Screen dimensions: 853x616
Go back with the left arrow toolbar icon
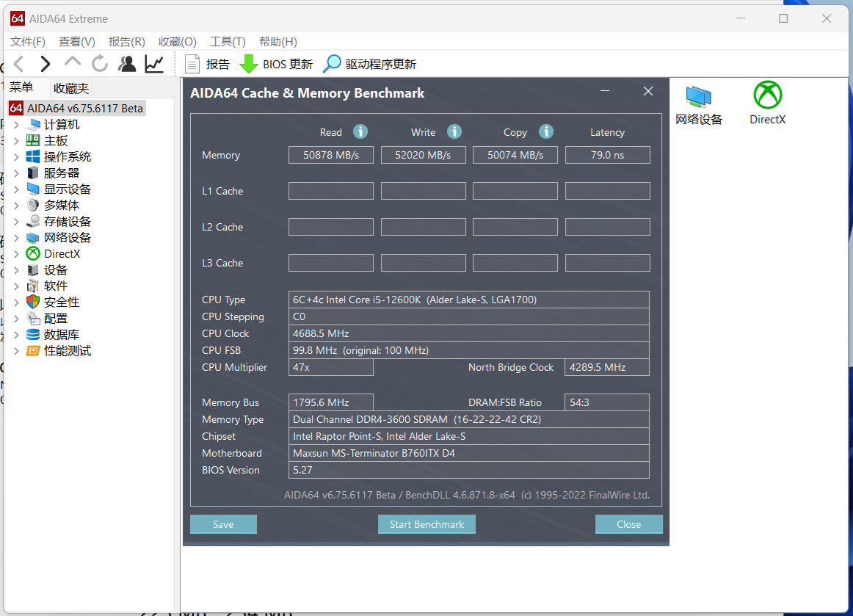(x=19, y=64)
